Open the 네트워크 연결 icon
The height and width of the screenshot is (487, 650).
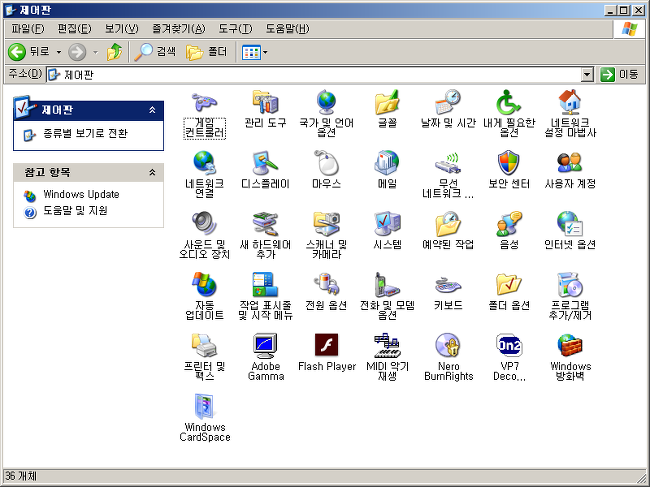204,163
